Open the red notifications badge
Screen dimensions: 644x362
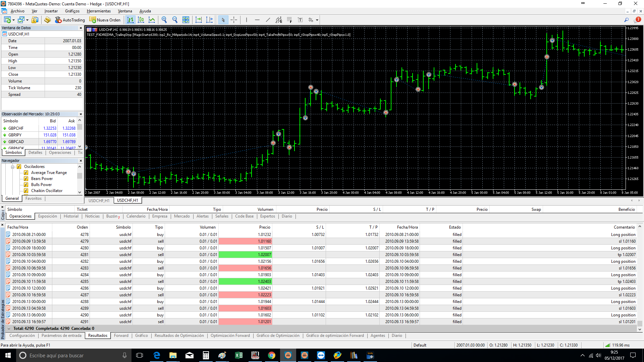pos(638,20)
